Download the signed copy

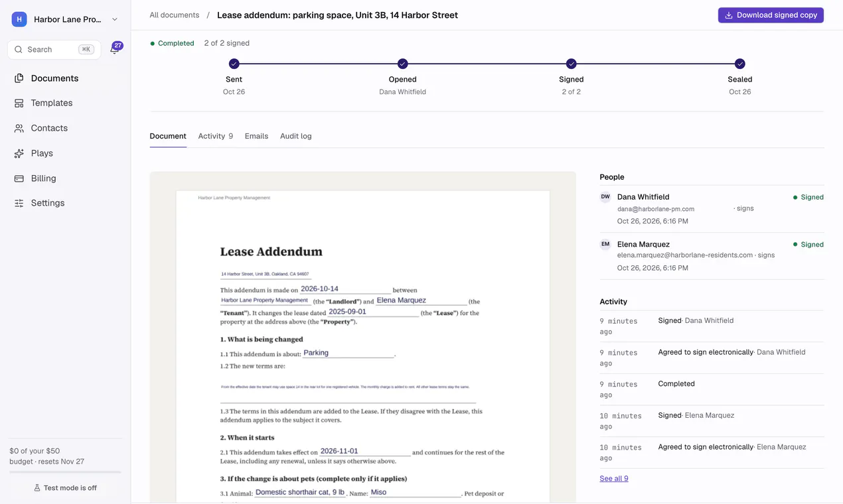[771, 15]
